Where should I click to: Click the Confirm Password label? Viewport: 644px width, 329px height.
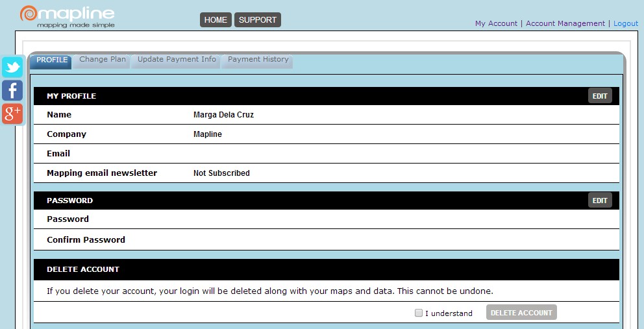pos(86,240)
